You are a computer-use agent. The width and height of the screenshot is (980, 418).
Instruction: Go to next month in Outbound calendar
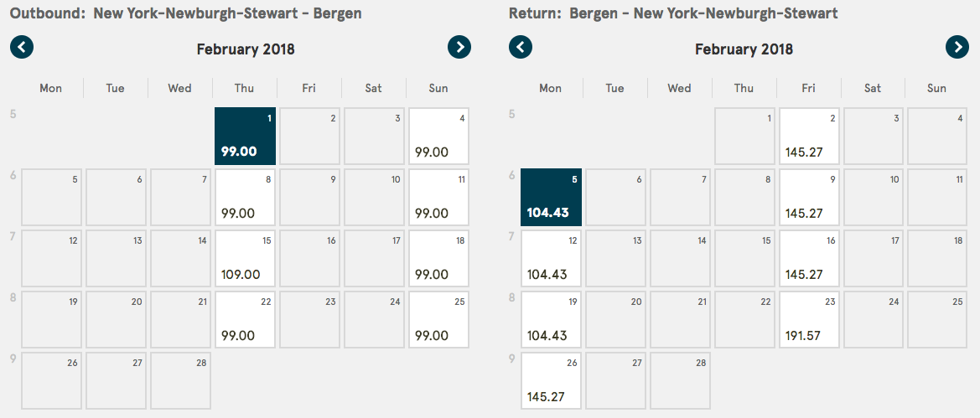click(459, 47)
